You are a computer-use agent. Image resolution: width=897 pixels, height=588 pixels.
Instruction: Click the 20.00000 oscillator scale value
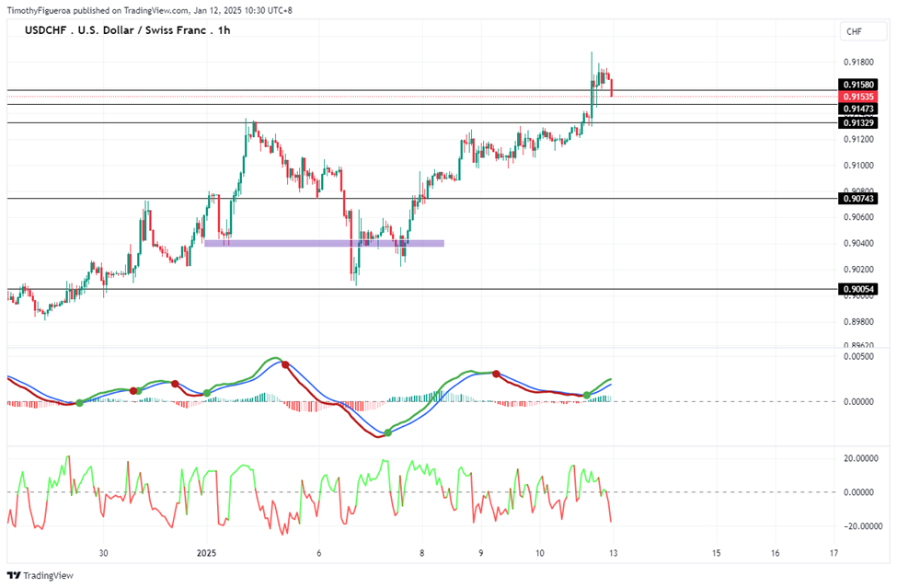(861, 458)
